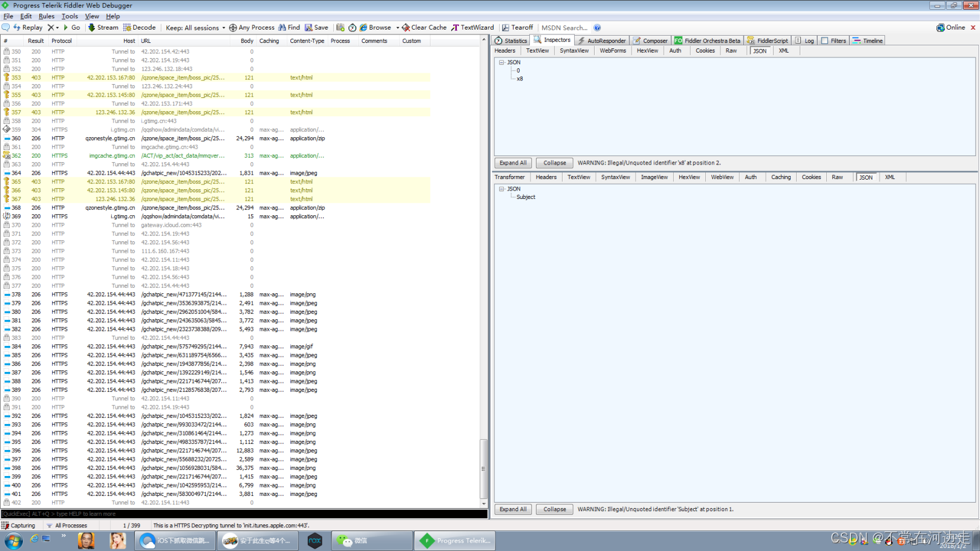Viewport: 980px width, 551px height.
Task: Save sessions using toolbar Save button
Action: click(316, 28)
